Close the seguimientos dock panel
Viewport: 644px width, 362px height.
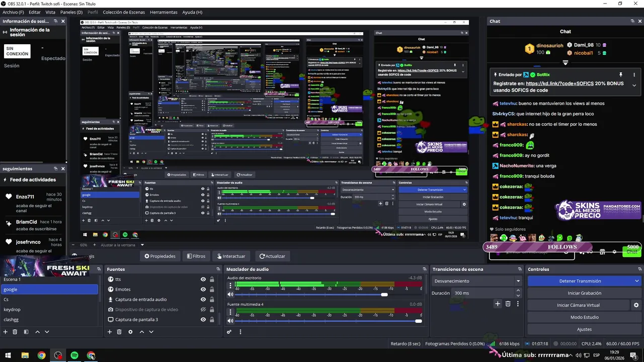(63, 168)
